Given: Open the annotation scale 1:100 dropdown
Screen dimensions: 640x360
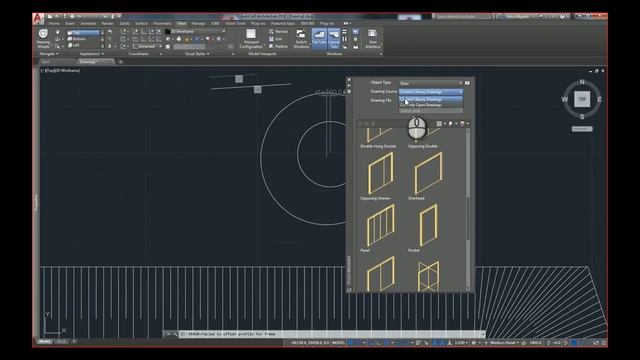Looking at the screenshot, I should (461, 343).
